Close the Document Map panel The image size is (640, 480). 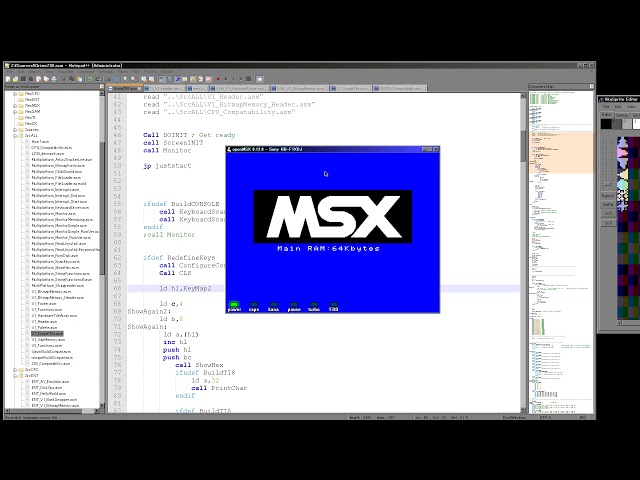point(591,86)
